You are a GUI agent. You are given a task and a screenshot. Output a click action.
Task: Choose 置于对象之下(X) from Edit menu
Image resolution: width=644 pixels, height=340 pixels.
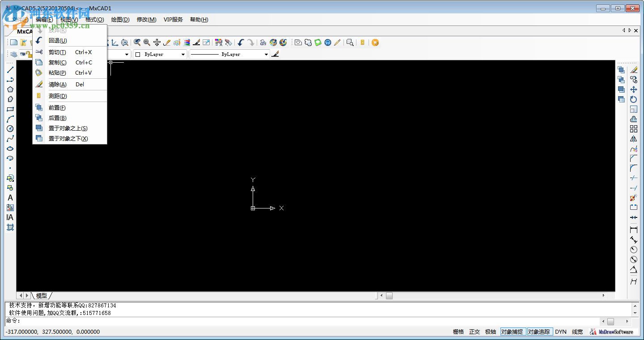70,139
